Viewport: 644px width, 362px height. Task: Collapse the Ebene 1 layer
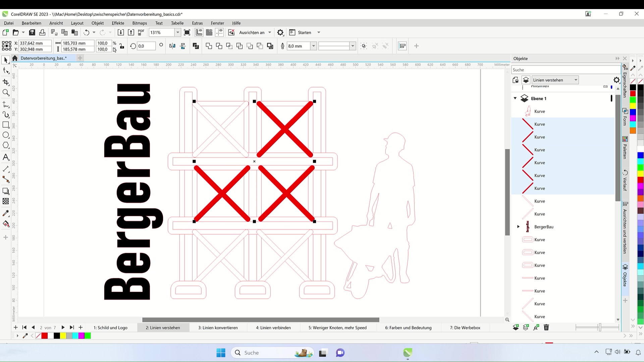tap(515, 99)
